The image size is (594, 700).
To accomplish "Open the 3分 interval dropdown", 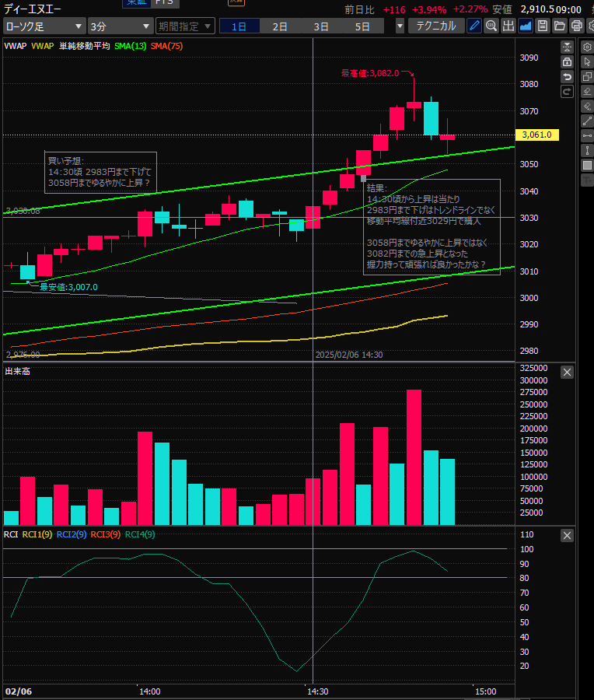I will coord(120,26).
